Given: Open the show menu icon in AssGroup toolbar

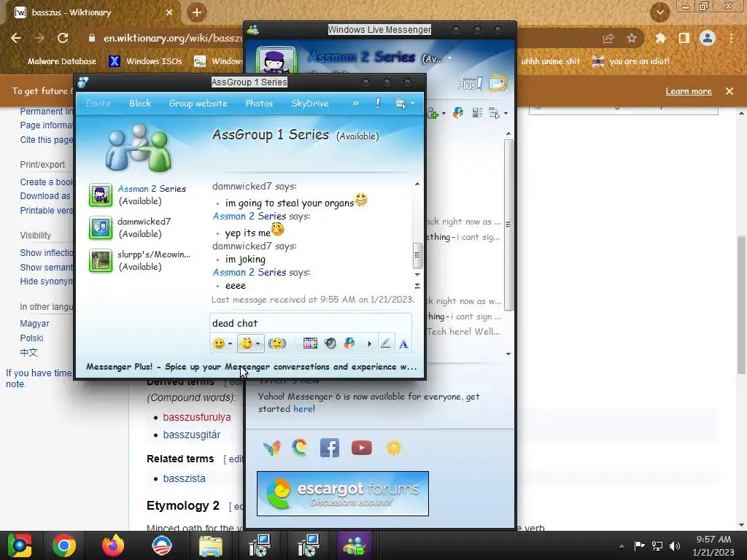Looking at the screenshot, I should [400, 104].
